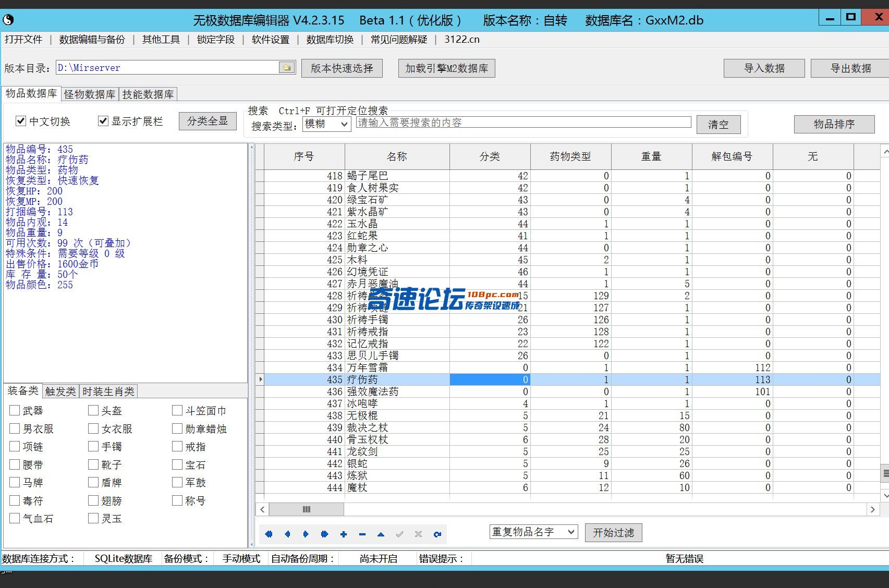Check the 斗笠面巾 filter box

[177, 410]
